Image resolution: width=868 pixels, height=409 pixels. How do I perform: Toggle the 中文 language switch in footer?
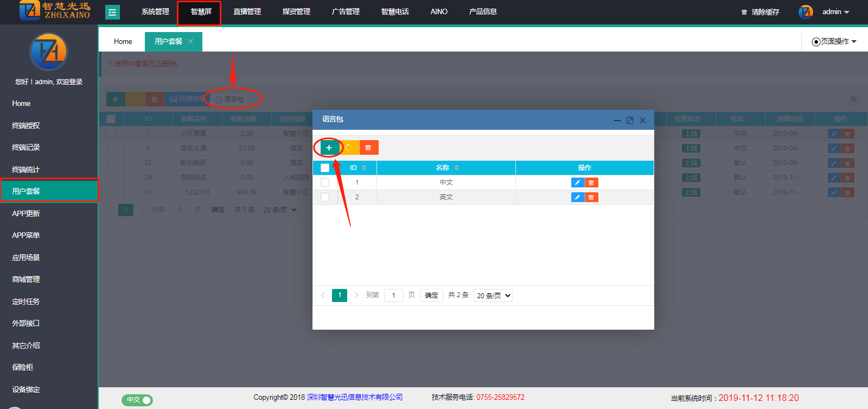tap(137, 400)
